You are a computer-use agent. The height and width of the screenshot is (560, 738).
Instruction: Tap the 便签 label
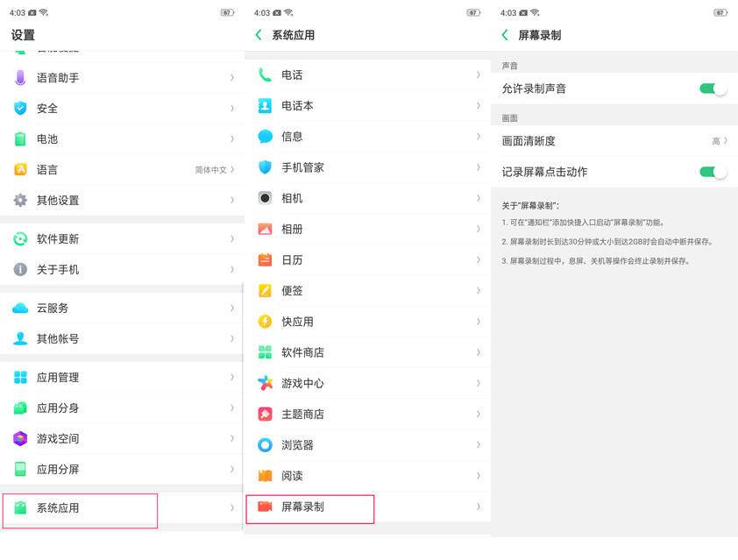[292, 291]
